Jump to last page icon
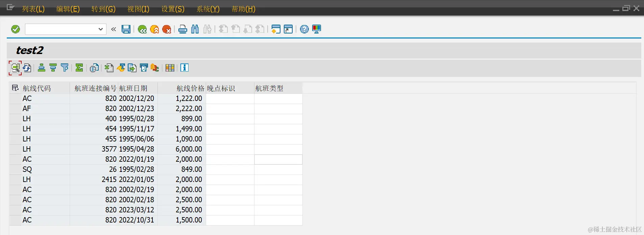 pyautogui.click(x=260, y=29)
